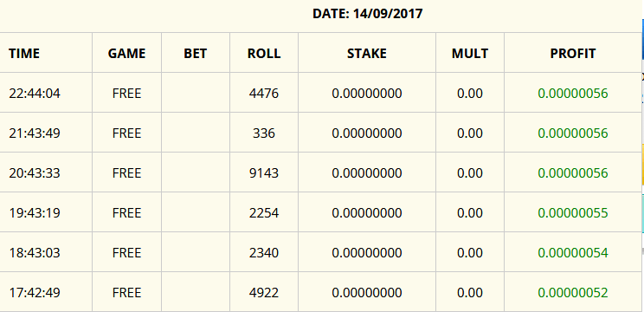Click the MULT column header
The height and width of the screenshot is (312, 644).
pos(470,54)
